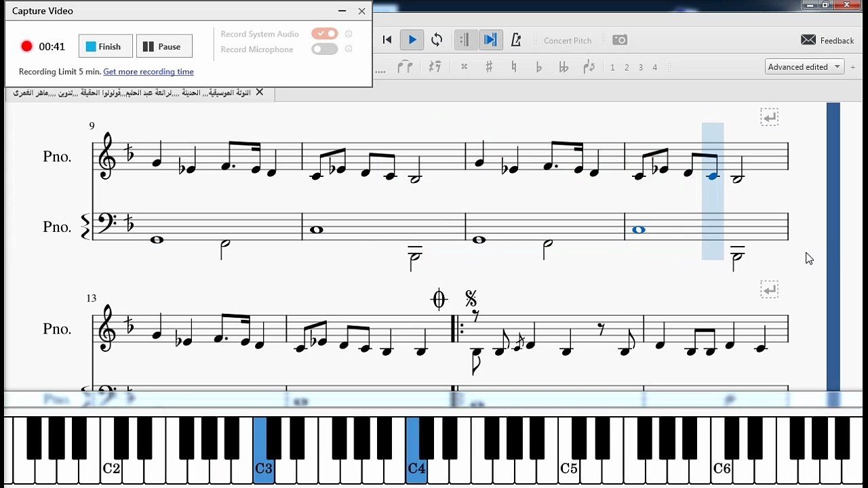This screenshot has width=868, height=488.
Task: Click measure number 13
Action: [92, 298]
